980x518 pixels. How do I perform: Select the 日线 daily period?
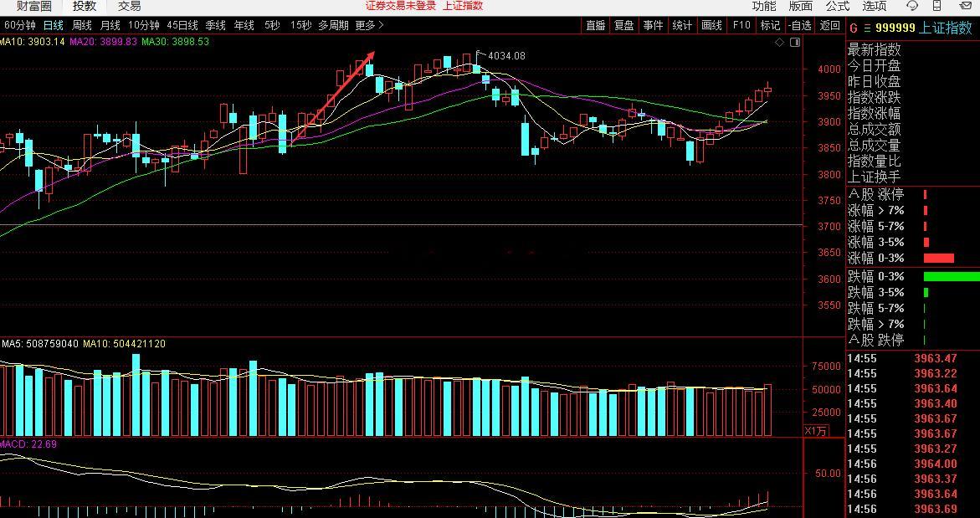coord(53,26)
